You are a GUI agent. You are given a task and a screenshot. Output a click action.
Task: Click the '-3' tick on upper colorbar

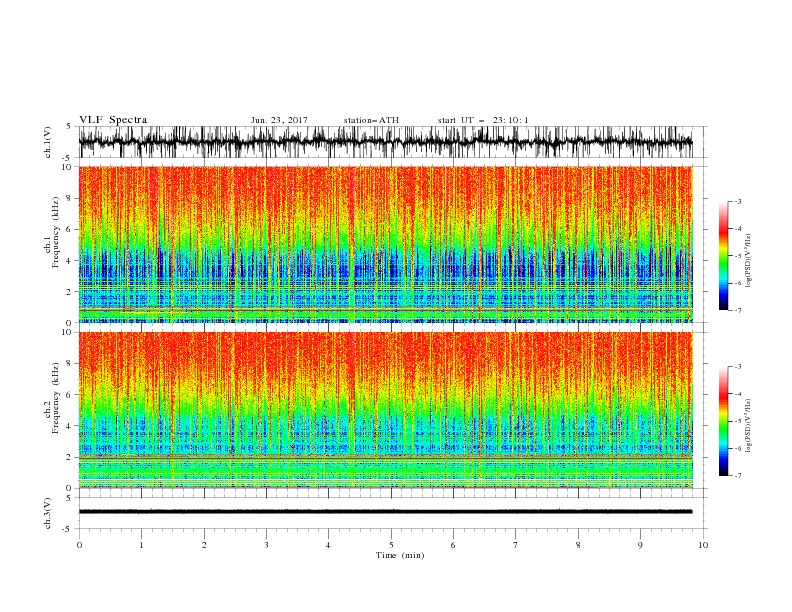[738, 201]
